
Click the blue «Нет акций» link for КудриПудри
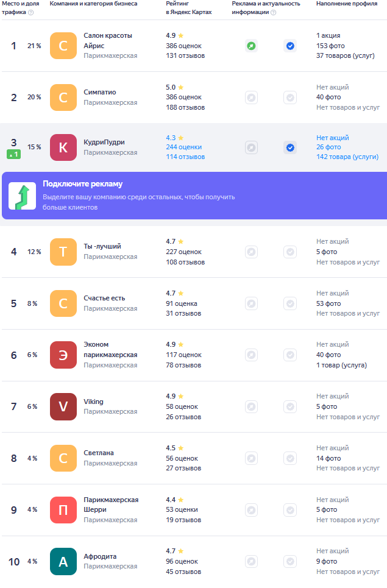[332, 138]
